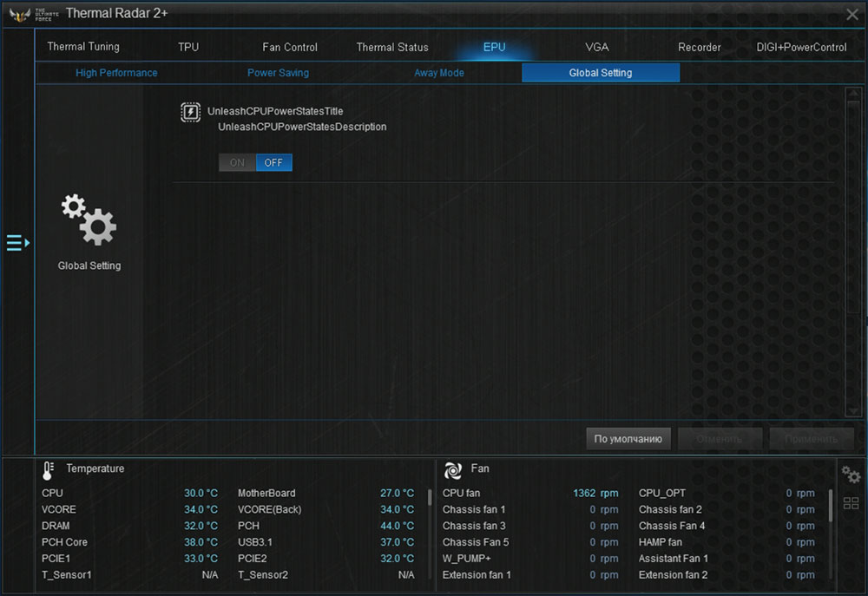Click the main panel scrollbar up arrow
Image resolution: width=868 pixels, height=596 pixels.
point(853,93)
